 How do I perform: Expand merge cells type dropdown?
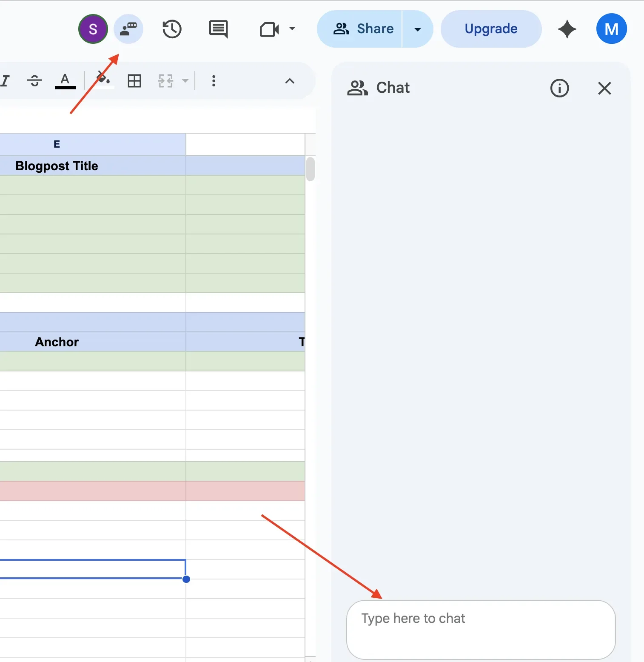[x=185, y=81]
